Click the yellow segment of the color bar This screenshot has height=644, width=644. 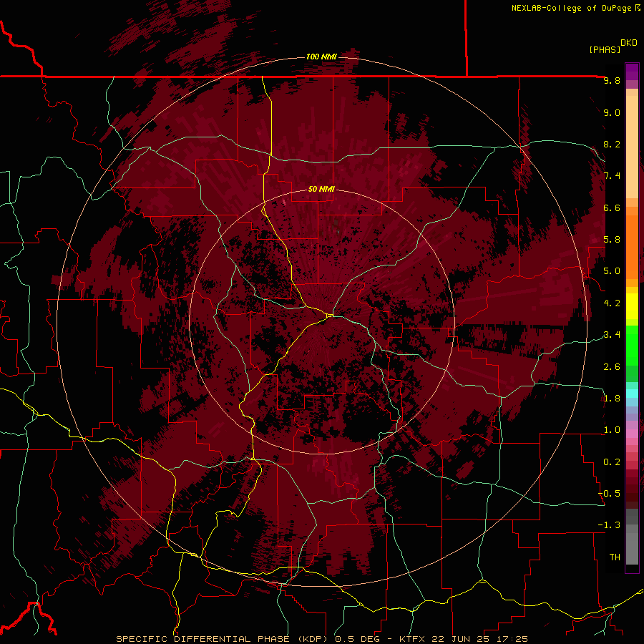pos(632,306)
